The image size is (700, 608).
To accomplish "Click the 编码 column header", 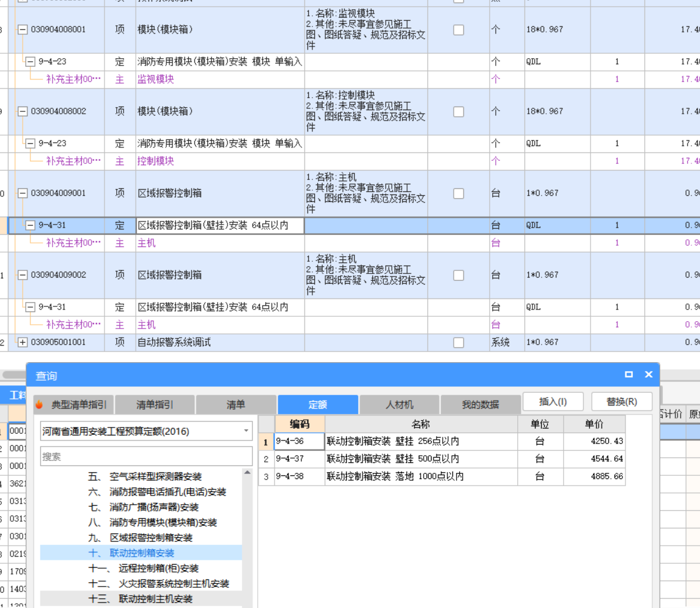I will coord(300,424).
